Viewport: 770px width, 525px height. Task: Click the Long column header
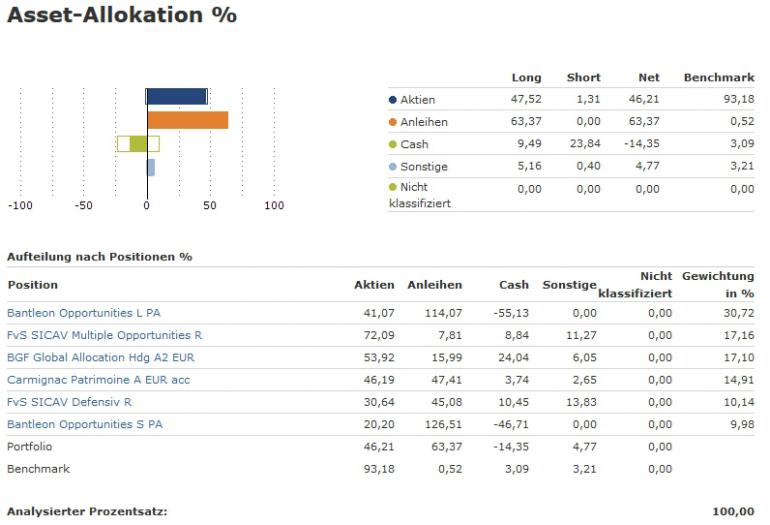pyautogui.click(x=526, y=77)
